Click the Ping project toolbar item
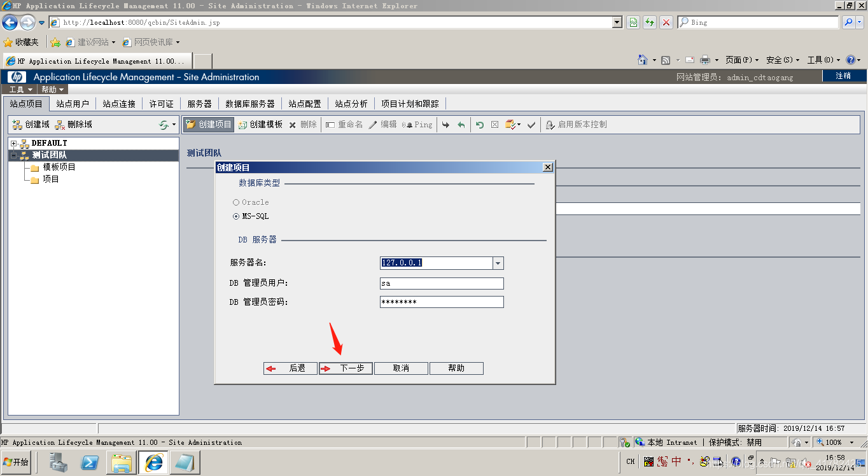 point(417,125)
